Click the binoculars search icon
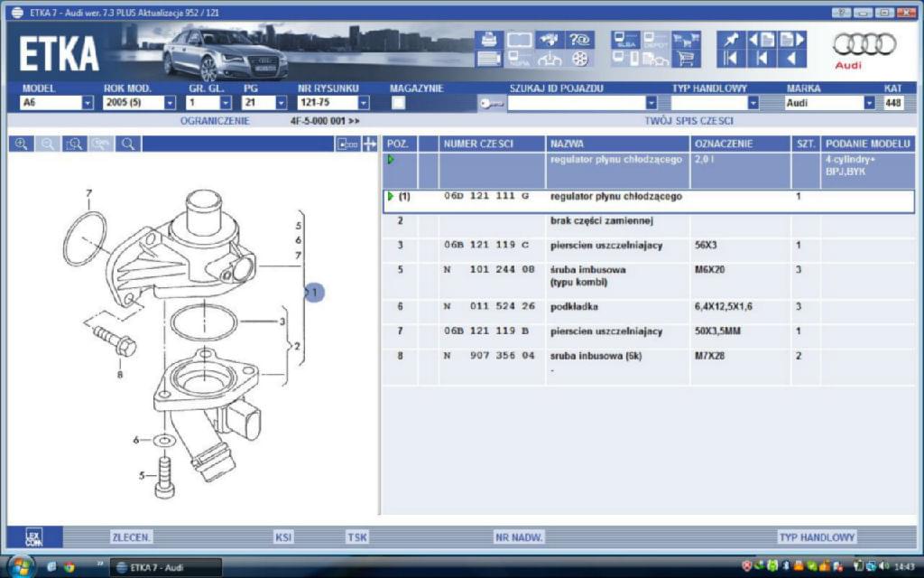This screenshot has height=578, width=924. pyautogui.click(x=550, y=40)
